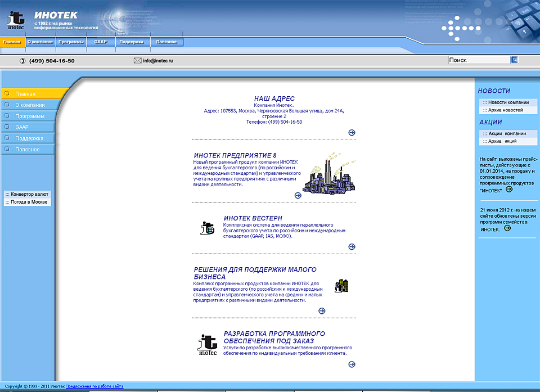Viewport: 540px width, 392px height.
Task: Click the Инотек Вестерн globe logo icon
Action: click(x=208, y=228)
